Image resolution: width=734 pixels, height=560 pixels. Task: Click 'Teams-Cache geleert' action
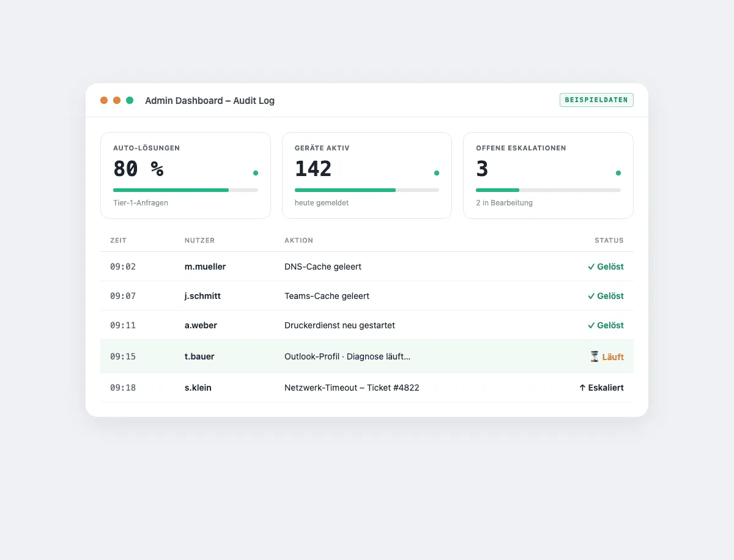coord(327,296)
